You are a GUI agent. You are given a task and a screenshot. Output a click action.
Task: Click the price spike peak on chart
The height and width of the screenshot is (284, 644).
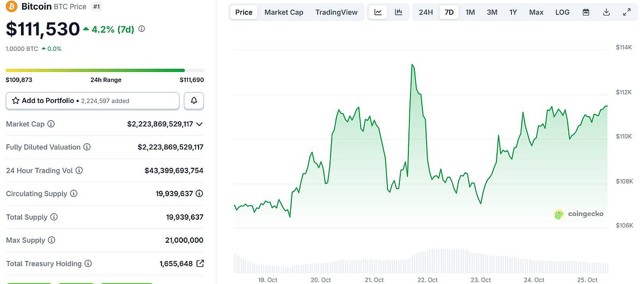412,65
